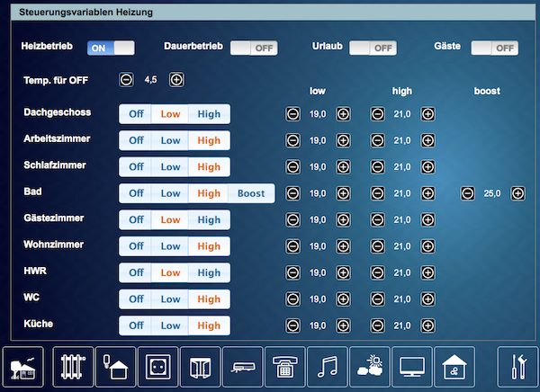The image size is (540, 392).
Task: Decrease Gästezimmer high temperature
Action: click(377, 219)
